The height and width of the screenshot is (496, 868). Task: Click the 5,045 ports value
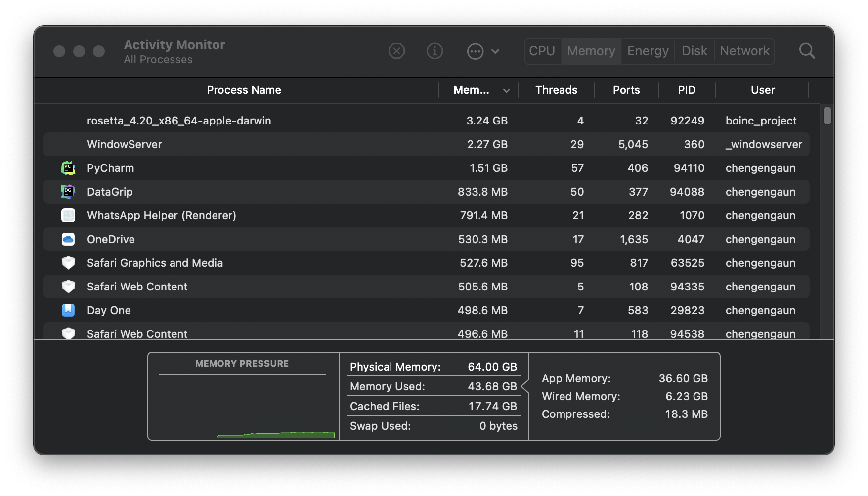(633, 144)
